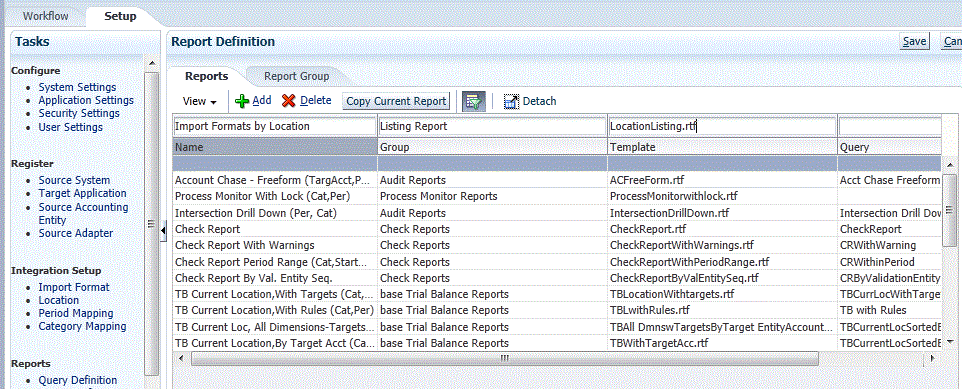Open Location link in Integration Setup

(x=59, y=300)
